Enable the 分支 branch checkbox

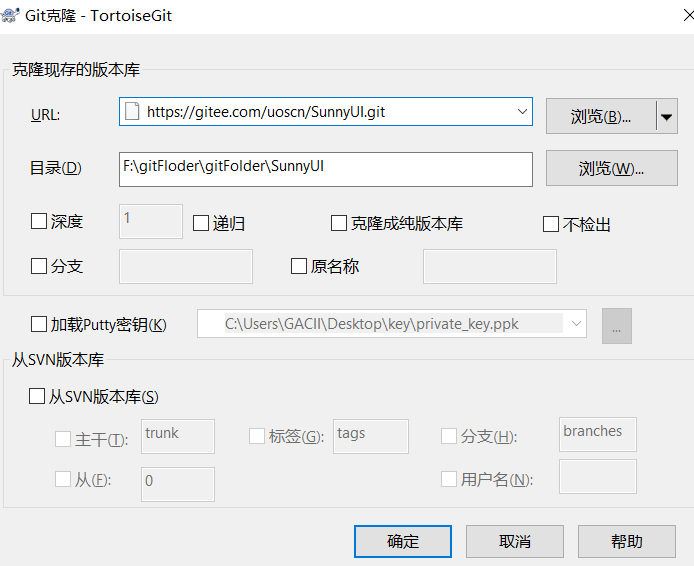pyautogui.click(x=39, y=266)
